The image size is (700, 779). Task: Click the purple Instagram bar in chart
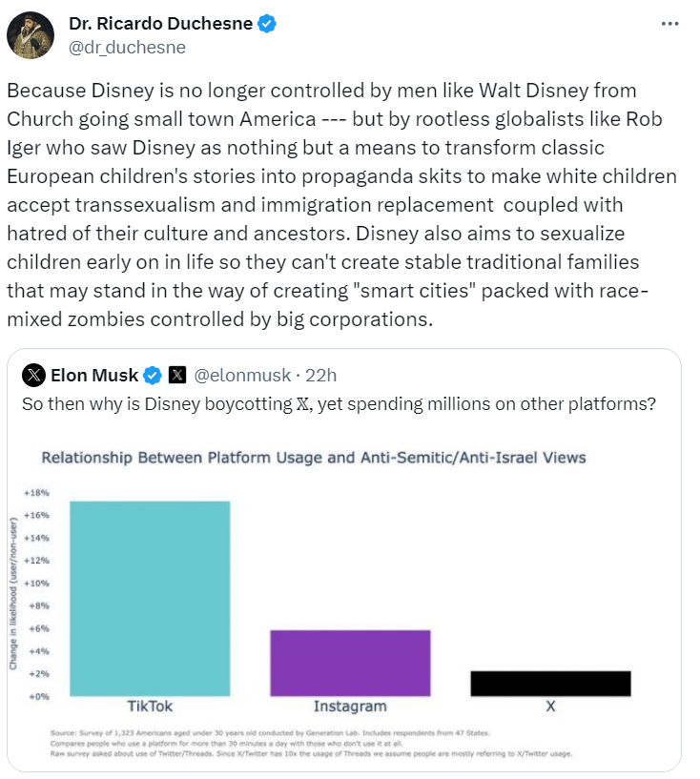(x=350, y=663)
